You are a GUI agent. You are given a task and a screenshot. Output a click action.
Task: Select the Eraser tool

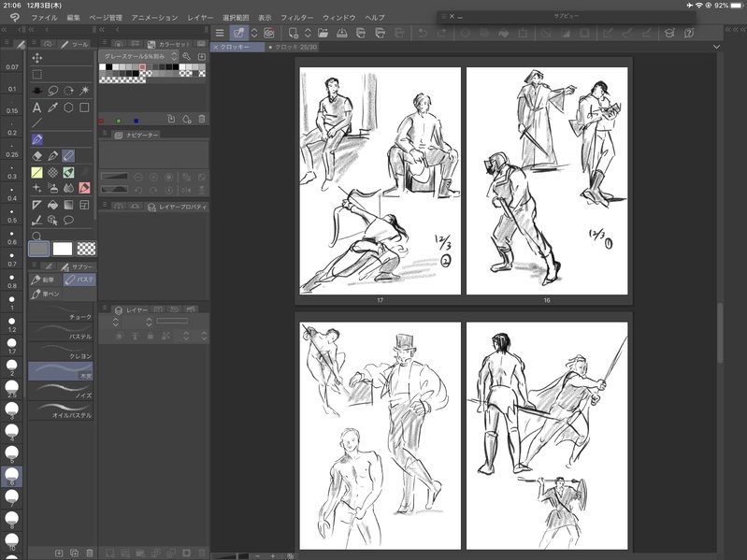(36, 155)
